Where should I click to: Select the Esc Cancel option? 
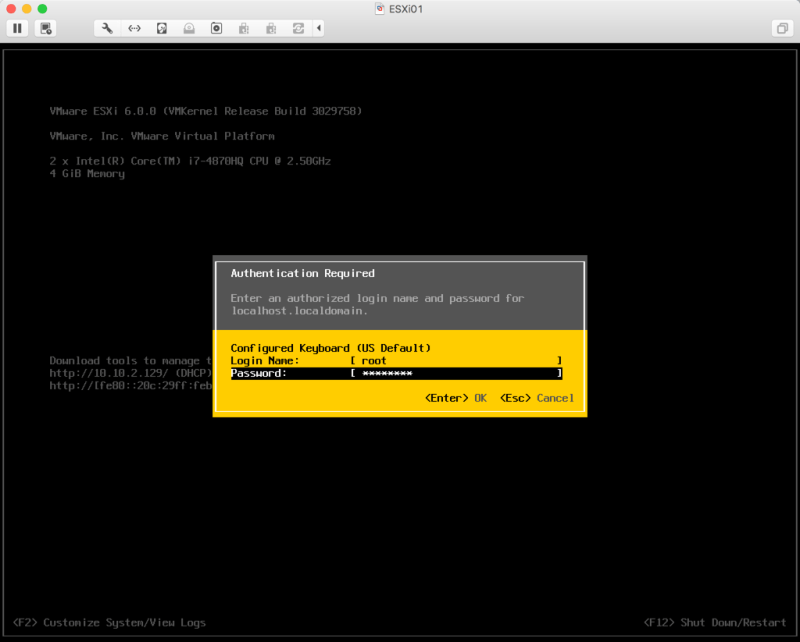(x=536, y=398)
